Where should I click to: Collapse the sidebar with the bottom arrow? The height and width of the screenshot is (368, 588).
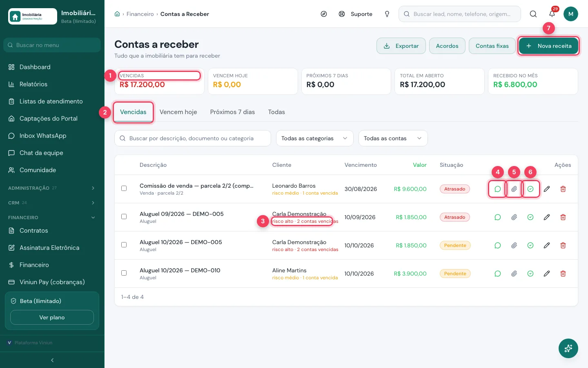52,360
